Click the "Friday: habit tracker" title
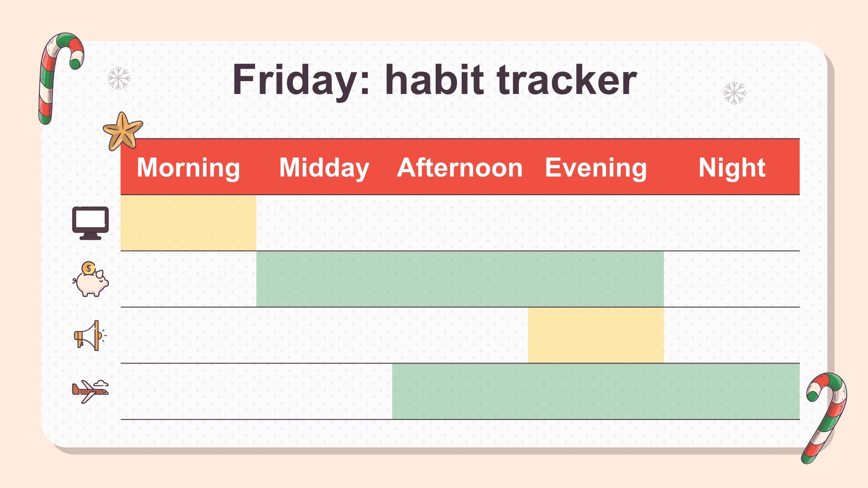 tap(434, 80)
